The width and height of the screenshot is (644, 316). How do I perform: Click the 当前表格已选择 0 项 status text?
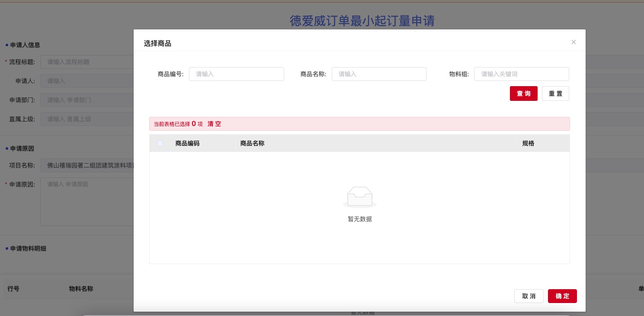pyautogui.click(x=178, y=124)
